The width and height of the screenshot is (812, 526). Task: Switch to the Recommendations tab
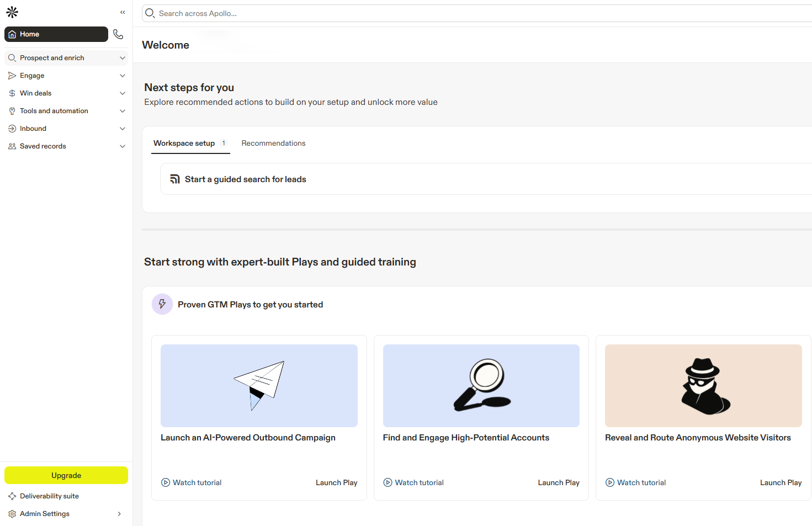click(x=273, y=143)
